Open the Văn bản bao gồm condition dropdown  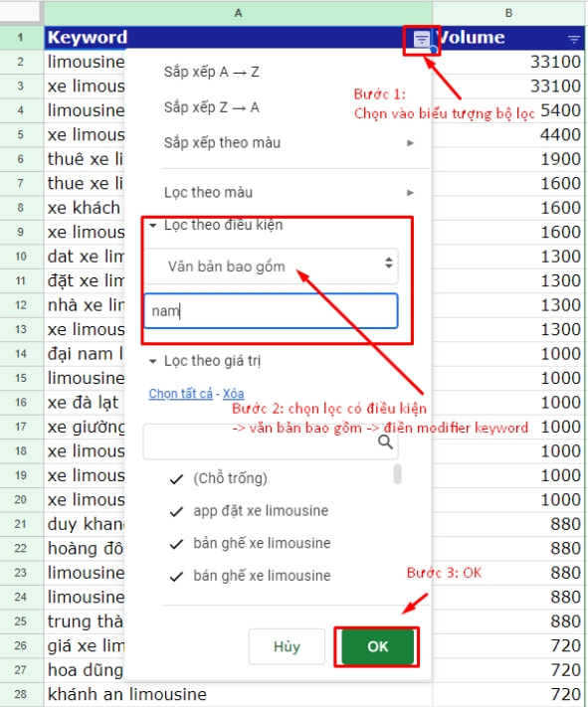272,266
